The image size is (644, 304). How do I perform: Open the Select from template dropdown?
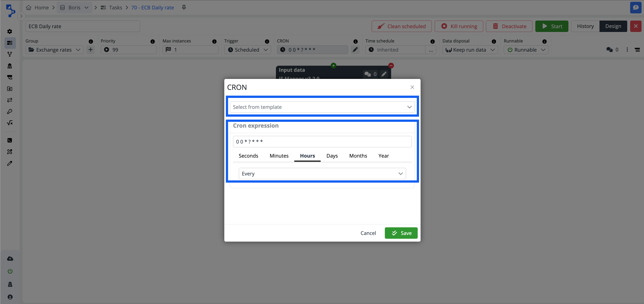click(322, 107)
